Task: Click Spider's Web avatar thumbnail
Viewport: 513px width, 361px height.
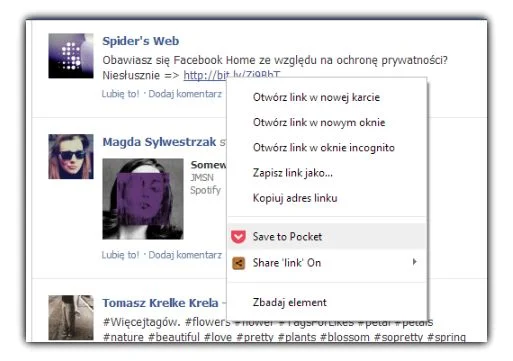Action: (71, 56)
